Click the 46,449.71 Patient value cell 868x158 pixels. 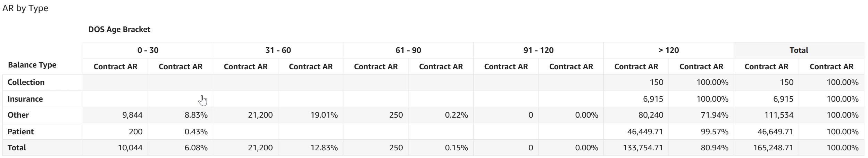click(645, 132)
